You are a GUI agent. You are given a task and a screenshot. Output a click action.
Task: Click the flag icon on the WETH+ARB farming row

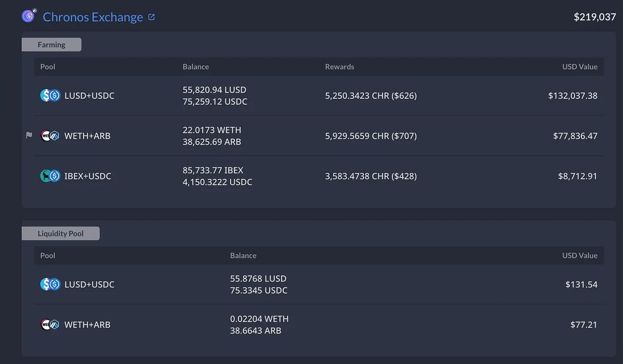point(29,136)
